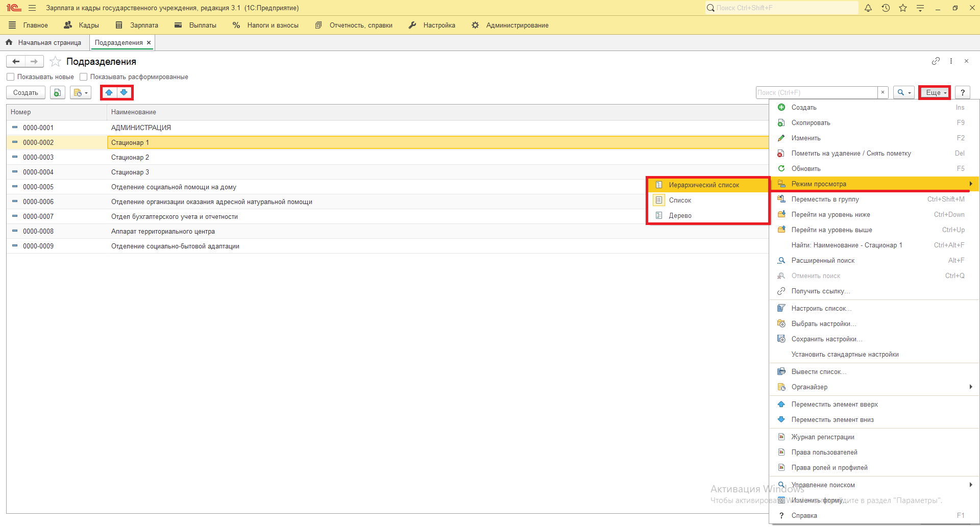Click the service settings lines icon
Viewport: 980px width, 527px height.
coord(920,8)
